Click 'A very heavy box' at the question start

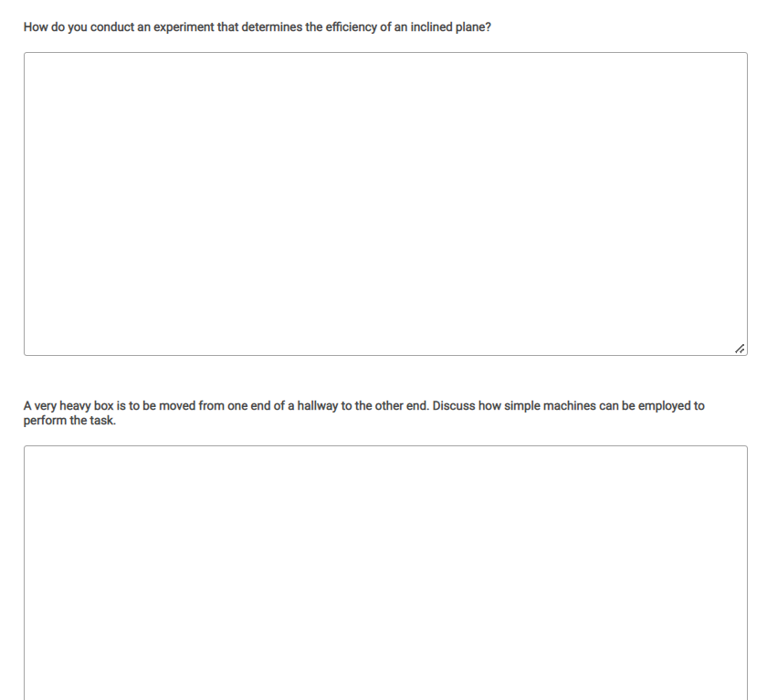[x=68, y=406]
